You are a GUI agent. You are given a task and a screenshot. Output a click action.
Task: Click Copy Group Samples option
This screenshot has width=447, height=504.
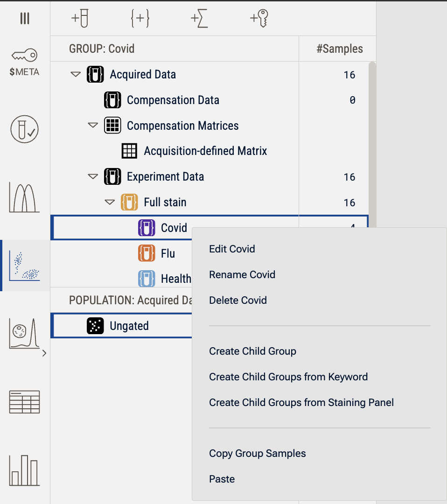click(x=257, y=454)
